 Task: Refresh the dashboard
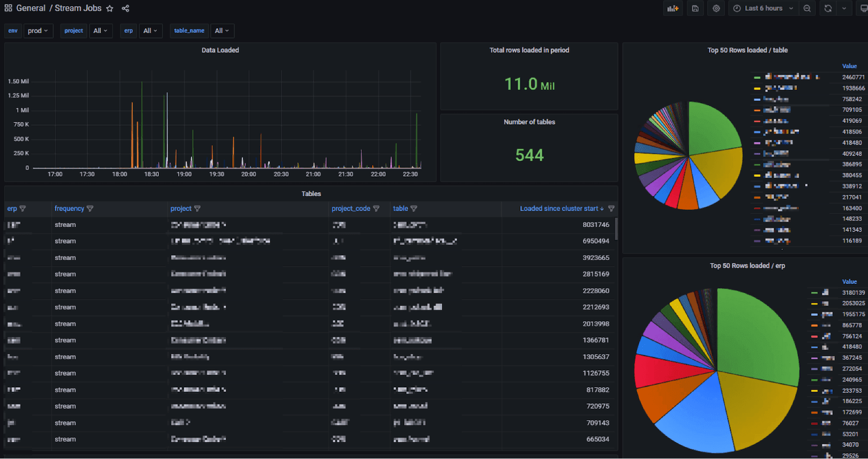[x=828, y=8]
